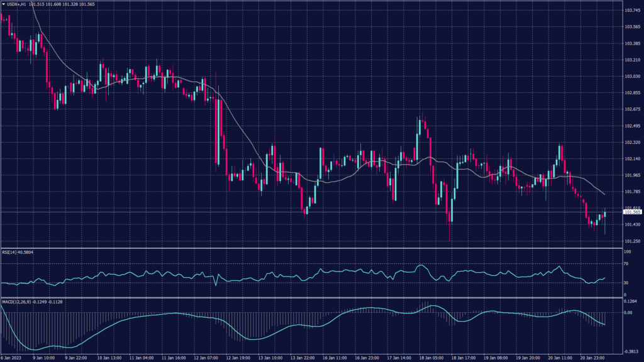Screen dimensions: 644x362
Task: Click the triangle icon beside USDX+,H1
Action: [3, 4]
